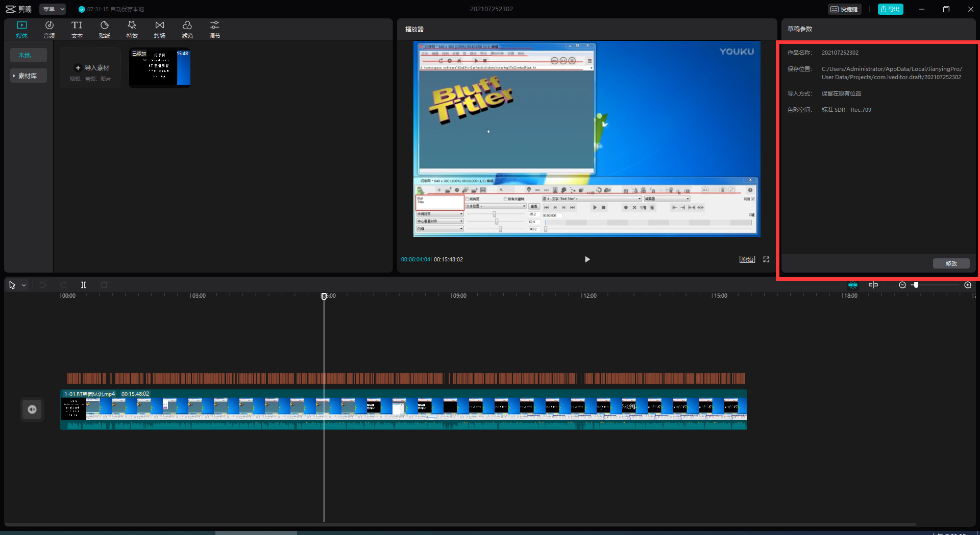Select the 1-01.BT界面认识.mp4 clip on timeline
The height and width of the screenshot is (535, 980).
click(x=403, y=409)
